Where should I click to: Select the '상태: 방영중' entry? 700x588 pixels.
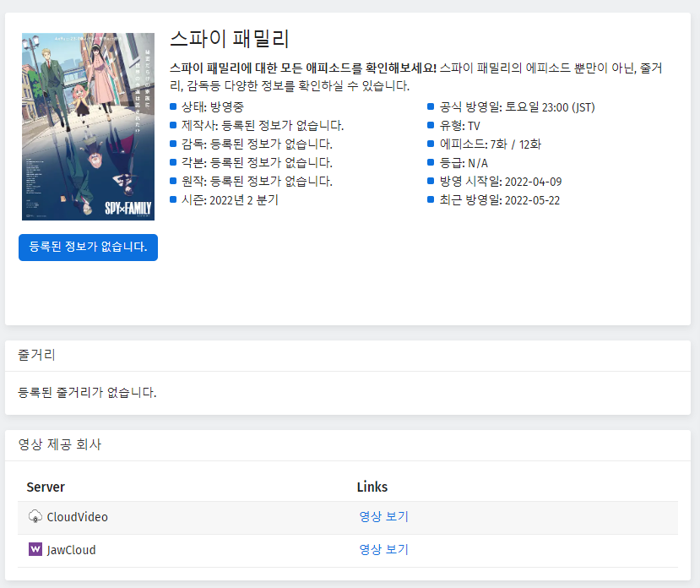(x=213, y=106)
